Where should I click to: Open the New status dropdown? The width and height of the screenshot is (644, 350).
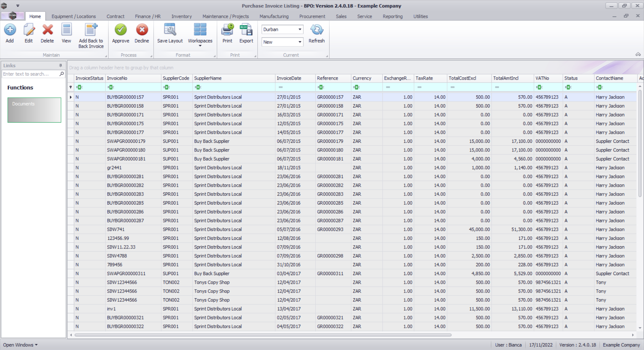point(300,42)
